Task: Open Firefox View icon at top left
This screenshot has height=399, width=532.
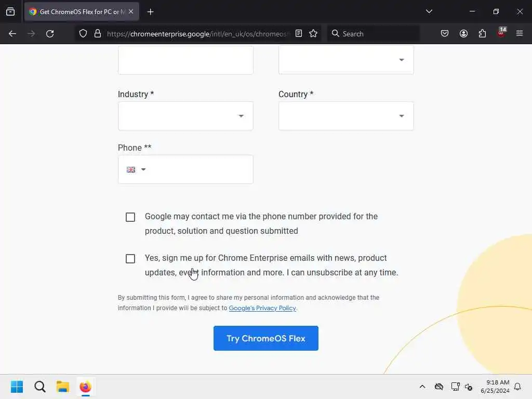Action: pyautogui.click(x=10, y=11)
